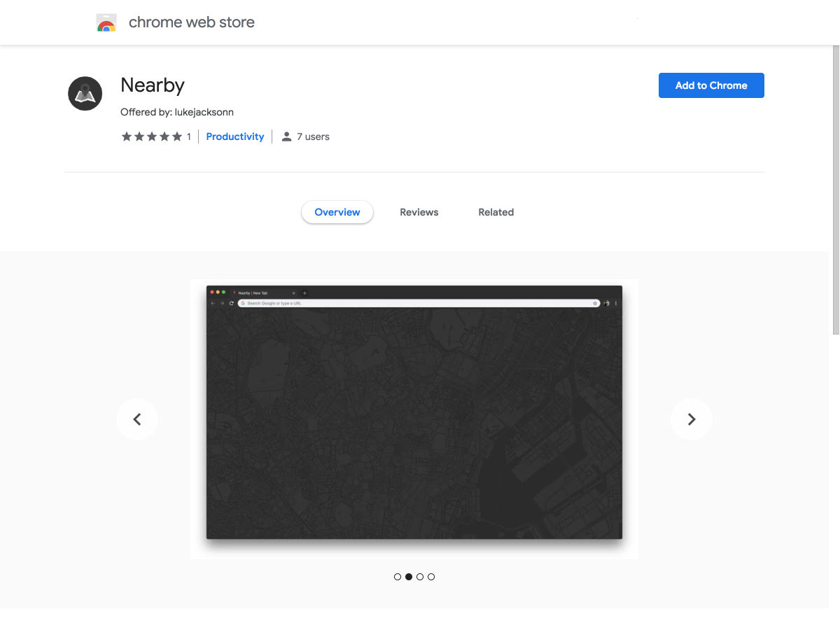
Task: Click the '7 users' count text
Action: [313, 136]
